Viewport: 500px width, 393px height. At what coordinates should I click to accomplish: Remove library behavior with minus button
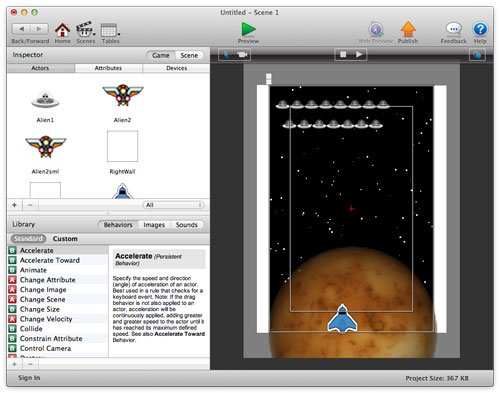point(30,364)
